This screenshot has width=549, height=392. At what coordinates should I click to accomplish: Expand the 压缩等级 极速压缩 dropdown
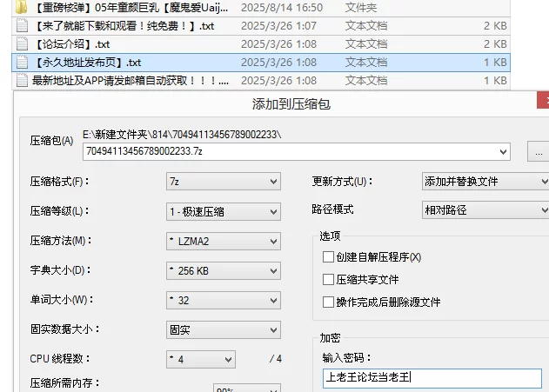[x=224, y=211]
